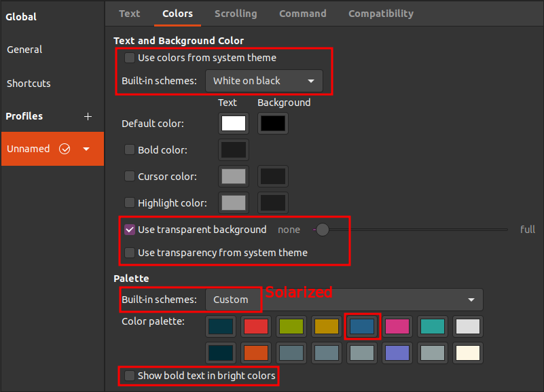Pick the default text color swatch
This screenshot has width=544, height=392.
tap(234, 124)
